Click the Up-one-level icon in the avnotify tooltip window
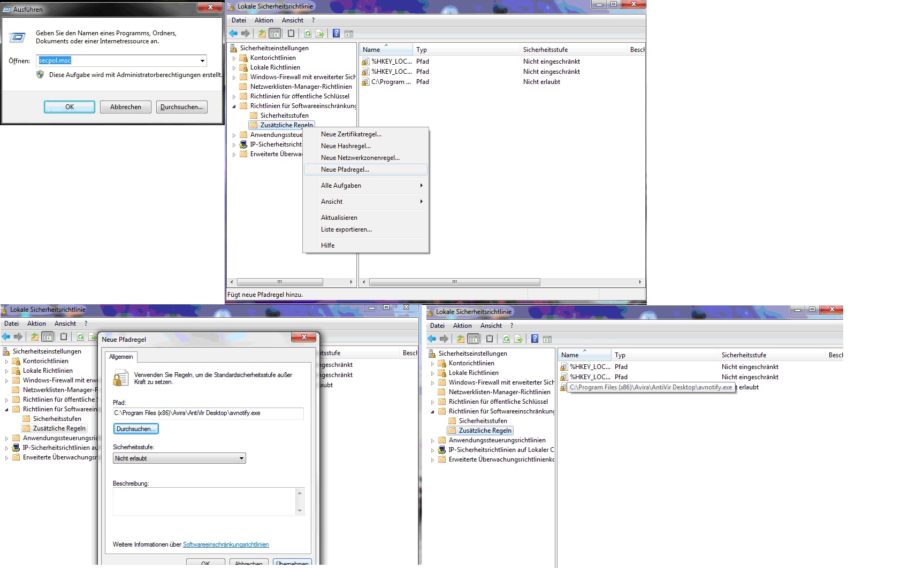 click(460, 339)
